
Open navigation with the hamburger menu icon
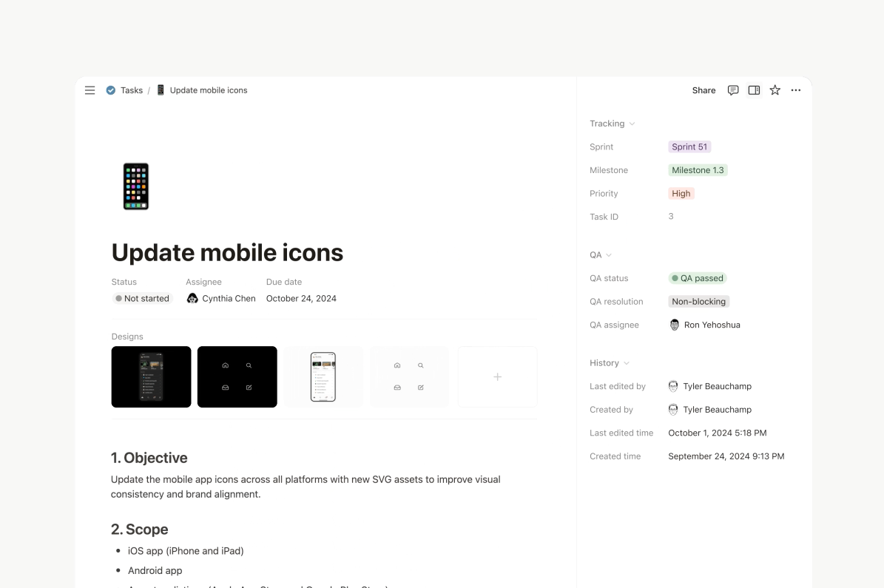[x=90, y=90]
